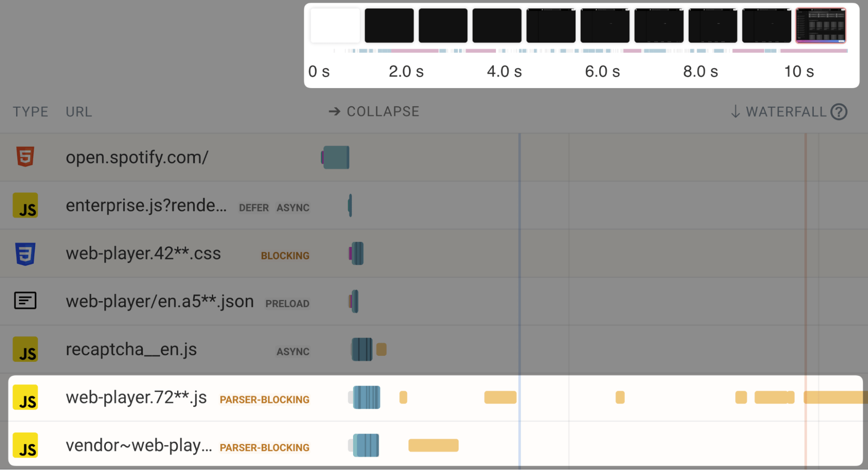
Task: Click the URL column header
Action: (78, 112)
